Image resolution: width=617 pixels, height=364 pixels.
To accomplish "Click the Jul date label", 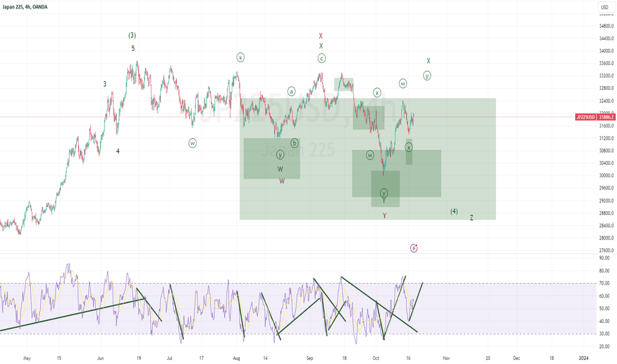I will click(169, 358).
